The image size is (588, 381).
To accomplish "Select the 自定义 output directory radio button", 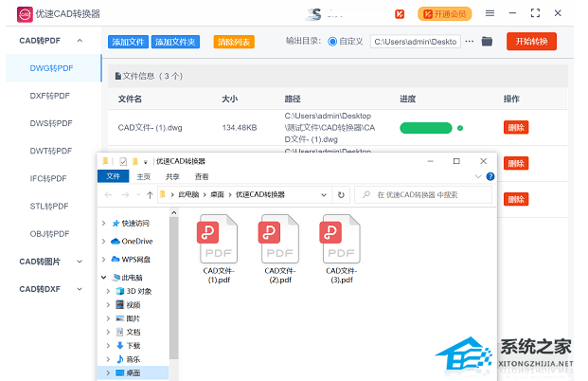I will click(332, 42).
